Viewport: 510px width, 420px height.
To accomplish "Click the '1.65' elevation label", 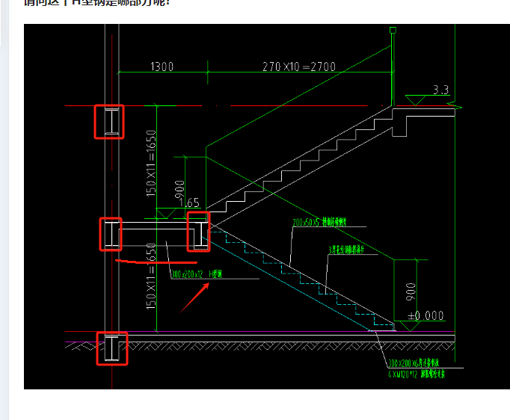I will pos(189,203).
